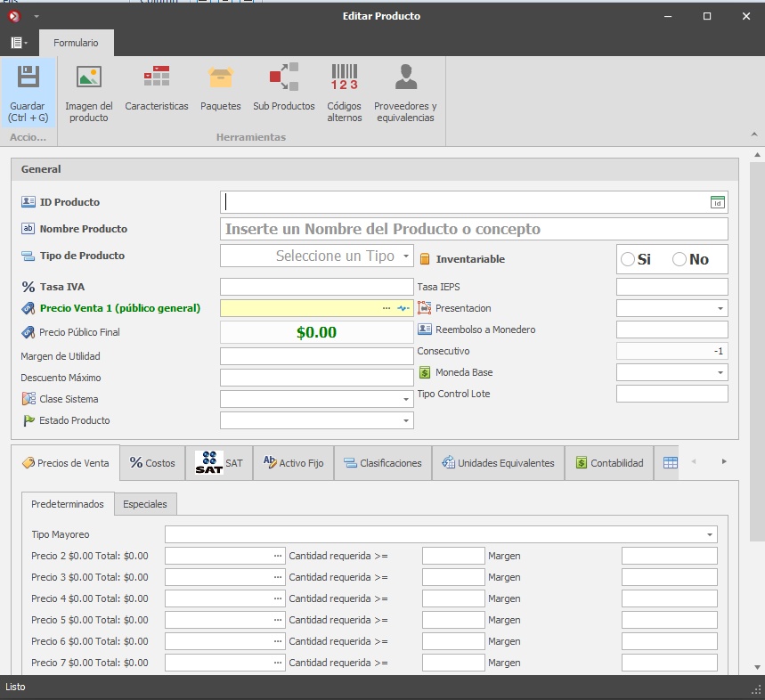Screen dimensions: 765x700
Task: Maximize the Editar Producto window
Action: pos(707,17)
